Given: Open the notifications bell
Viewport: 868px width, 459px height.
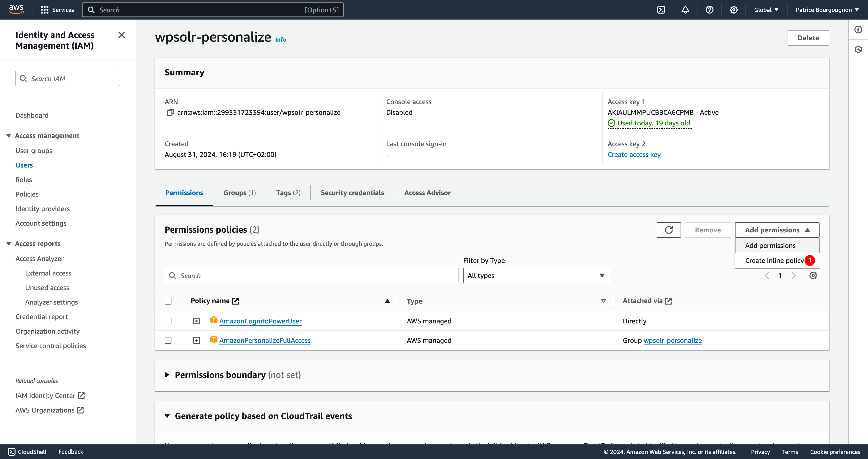Looking at the screenshot, I should pos(685,10).
